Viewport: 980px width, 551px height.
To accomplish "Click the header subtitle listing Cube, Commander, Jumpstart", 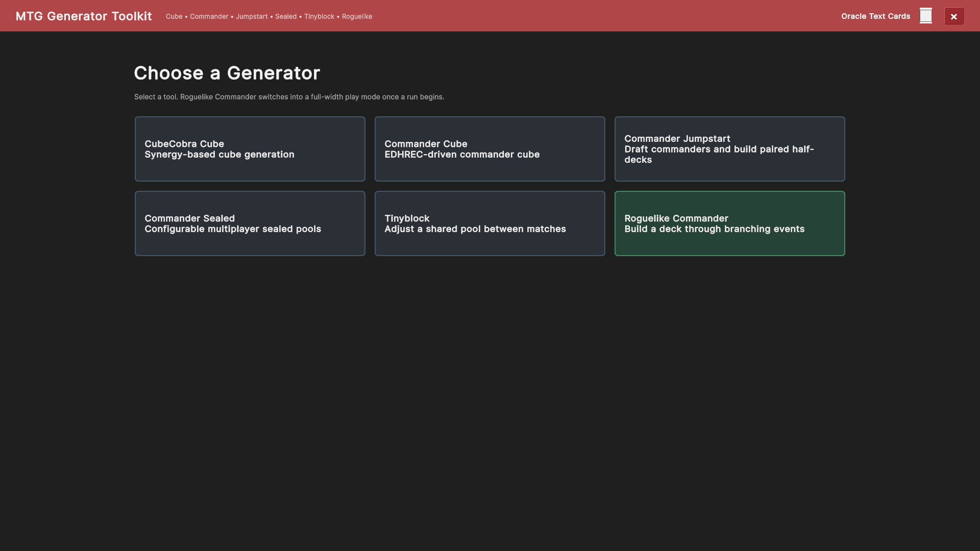I will tap(269, 17).
